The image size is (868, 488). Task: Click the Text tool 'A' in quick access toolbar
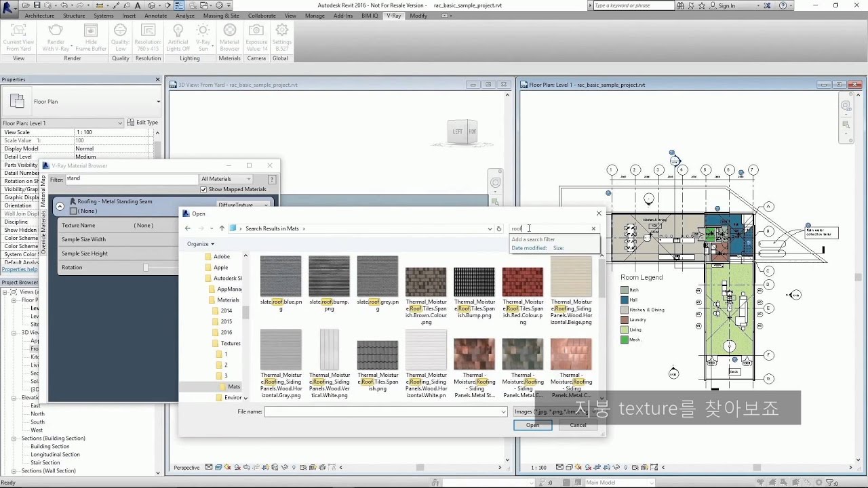click(x=138, y=5)
